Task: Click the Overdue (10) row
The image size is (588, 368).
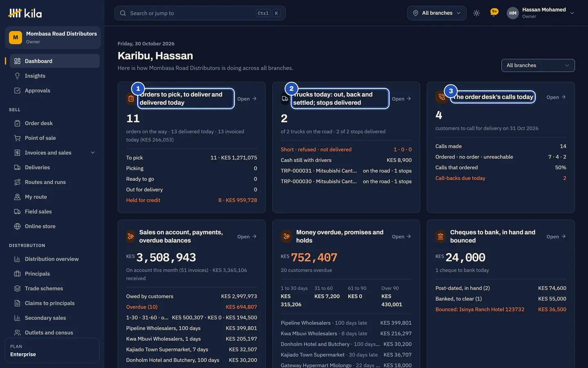Action: coord(192,307)
